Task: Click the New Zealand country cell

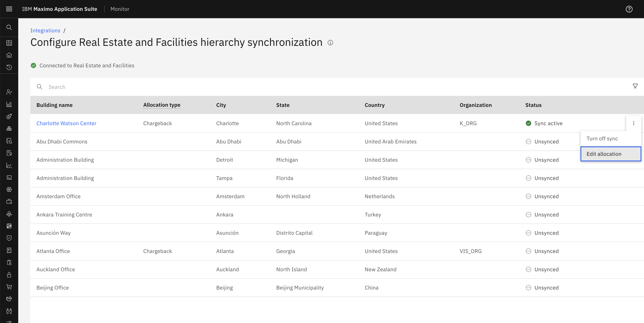Action: pos(381,270)
